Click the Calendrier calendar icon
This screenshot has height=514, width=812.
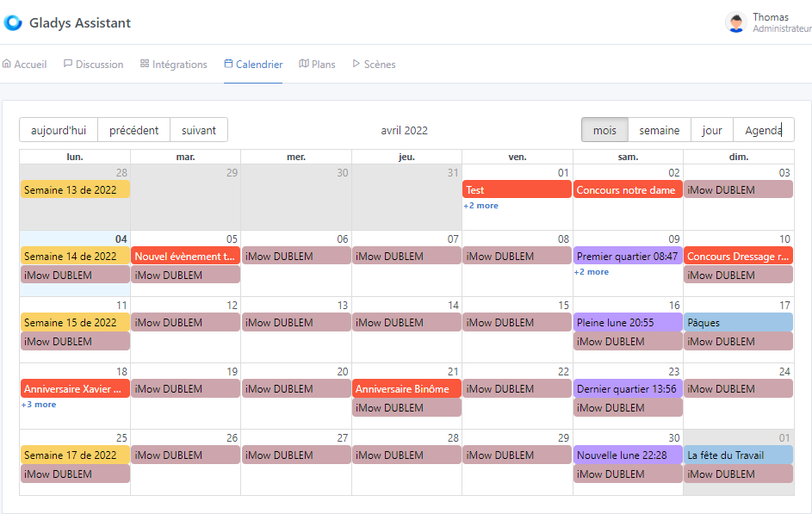point(228,64)
